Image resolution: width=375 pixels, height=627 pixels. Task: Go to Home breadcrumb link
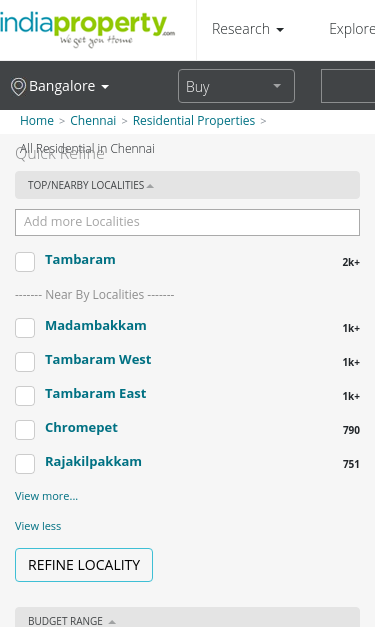(37, 121)
